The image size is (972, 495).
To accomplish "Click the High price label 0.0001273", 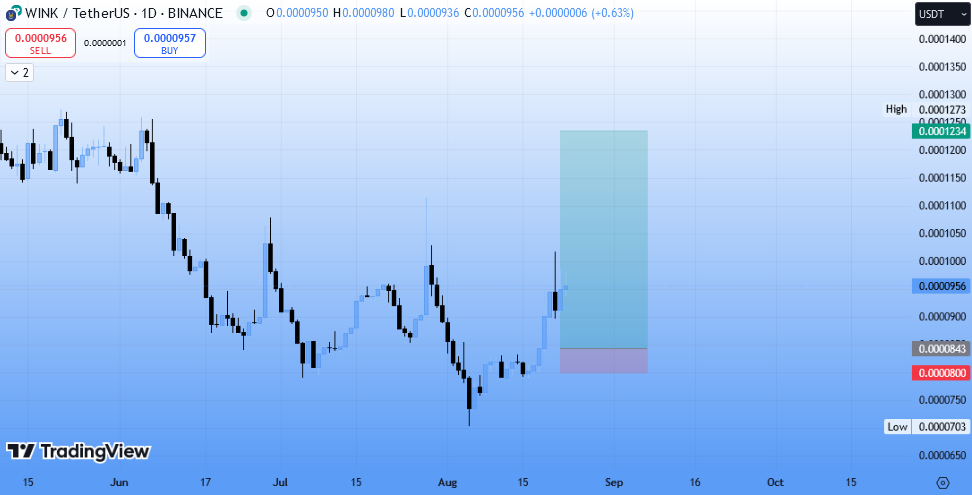I will click(x=942, y=109).
